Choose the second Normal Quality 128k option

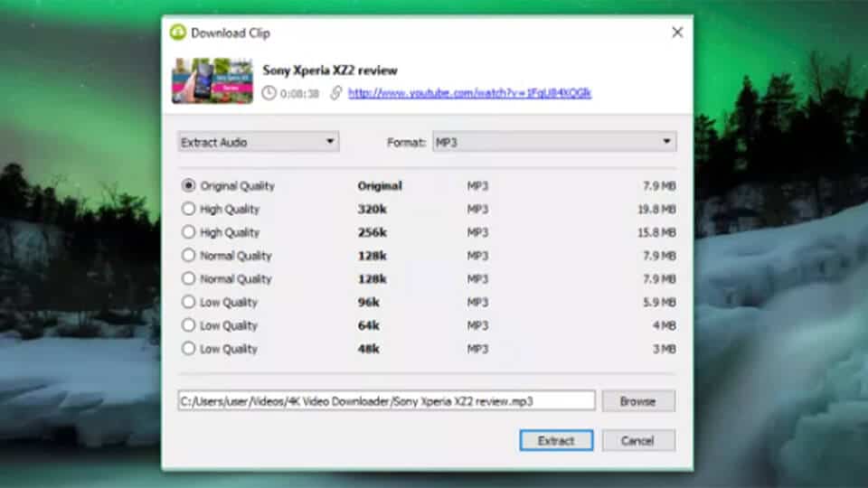[x=188, y=278]
